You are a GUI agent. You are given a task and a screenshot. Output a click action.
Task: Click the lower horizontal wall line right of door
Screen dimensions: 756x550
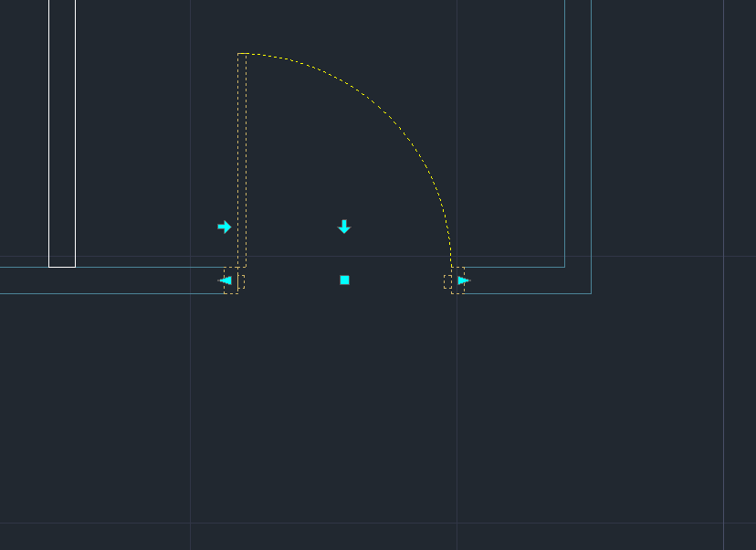tap(530, 293)
